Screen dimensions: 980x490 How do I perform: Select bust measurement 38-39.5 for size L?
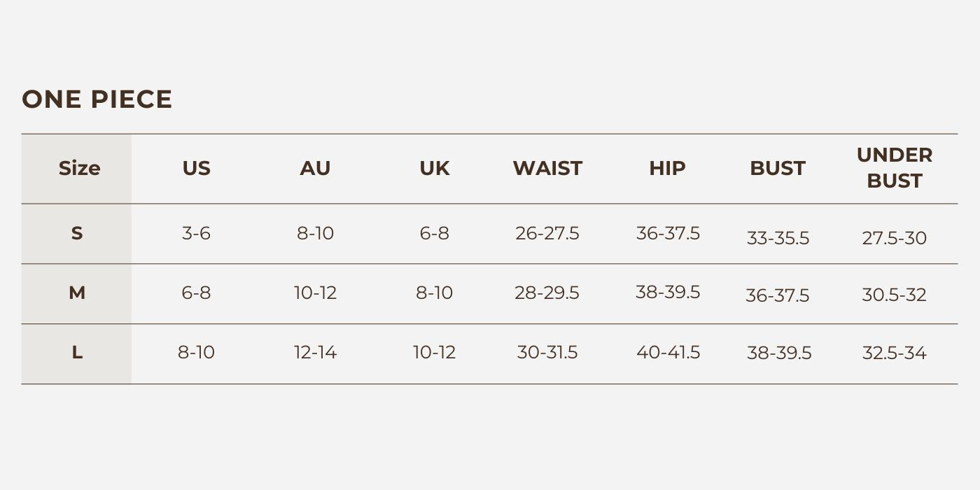coord(779,353)
